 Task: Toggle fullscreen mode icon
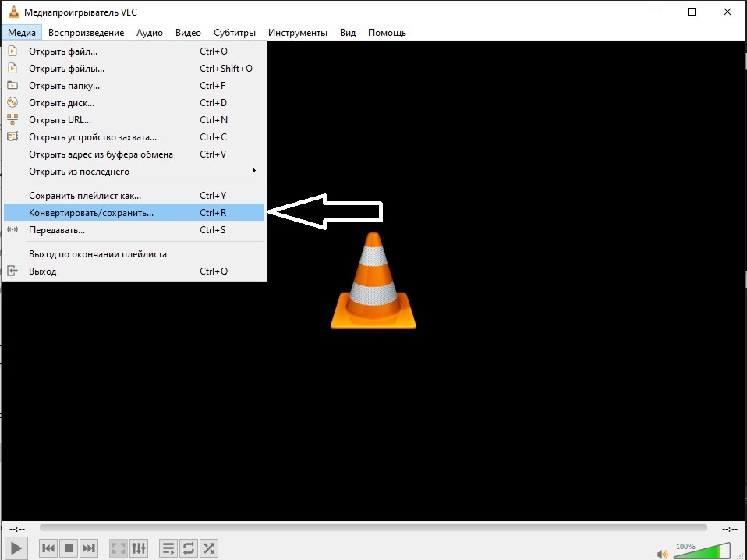click(119, 548)
